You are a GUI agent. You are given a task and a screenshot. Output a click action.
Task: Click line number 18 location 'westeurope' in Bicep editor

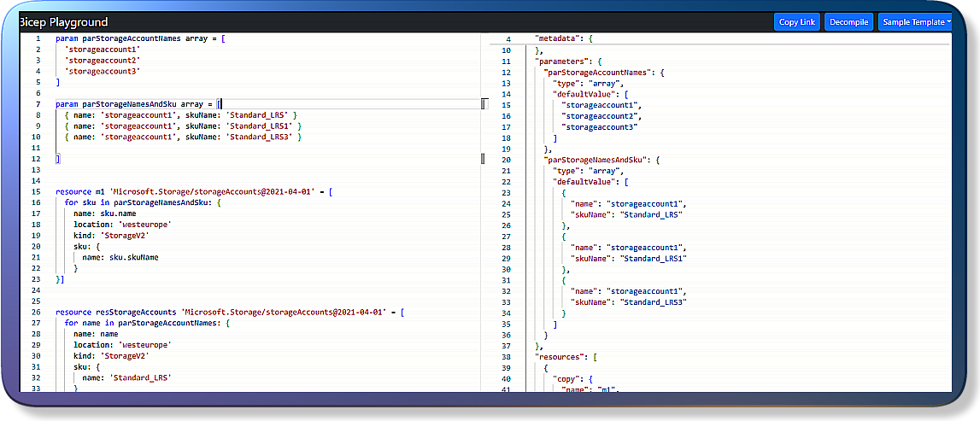(122, 225)
